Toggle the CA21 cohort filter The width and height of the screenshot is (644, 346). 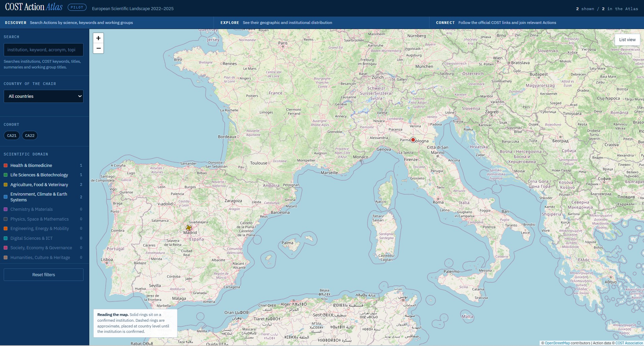tap(12, 136)
